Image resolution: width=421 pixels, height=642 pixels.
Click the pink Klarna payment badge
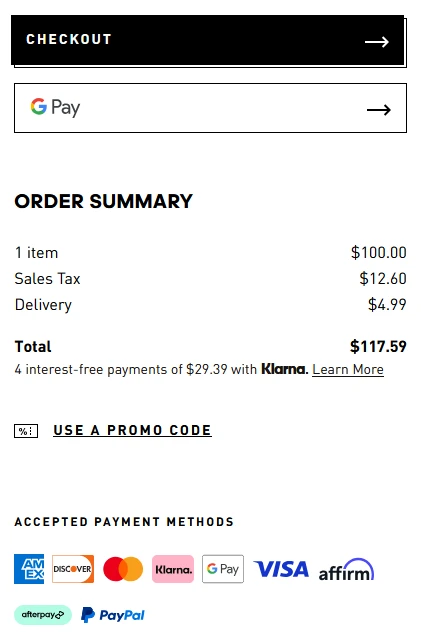(173, 569)
